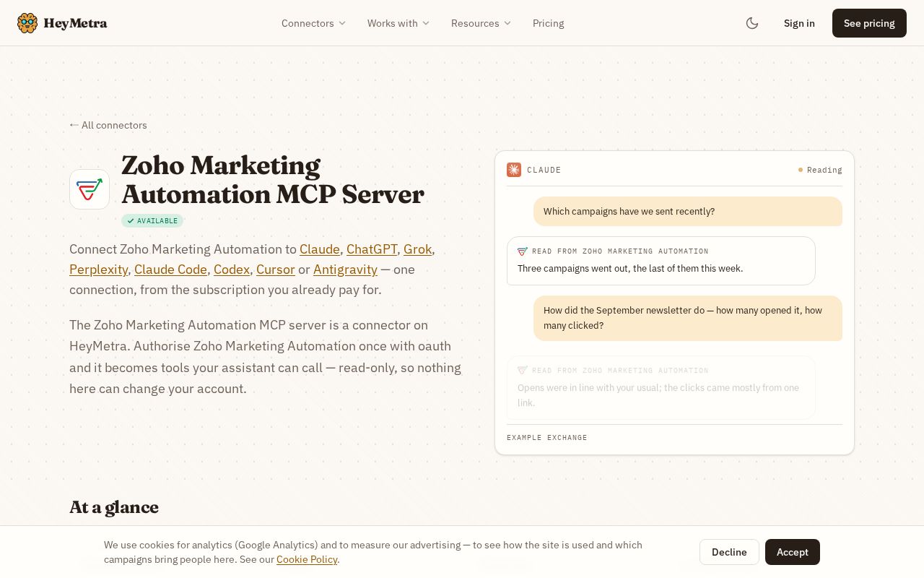Go back via All connectors link
The image size is (924, 578).
(108, 125)
